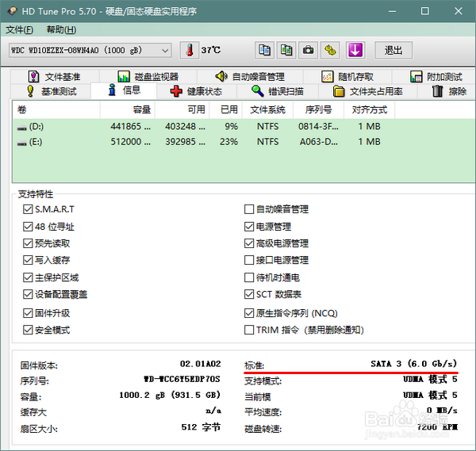This screenshot has height=451, width=476.
Task: Click the capacity value 1000.2 gB
Action: tap(170, 395)
